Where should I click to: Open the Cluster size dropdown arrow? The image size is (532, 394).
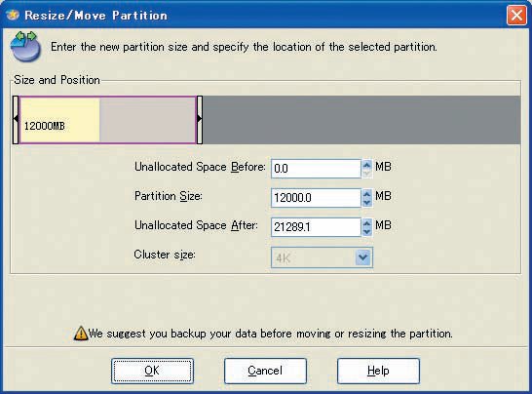pos(363,257)
